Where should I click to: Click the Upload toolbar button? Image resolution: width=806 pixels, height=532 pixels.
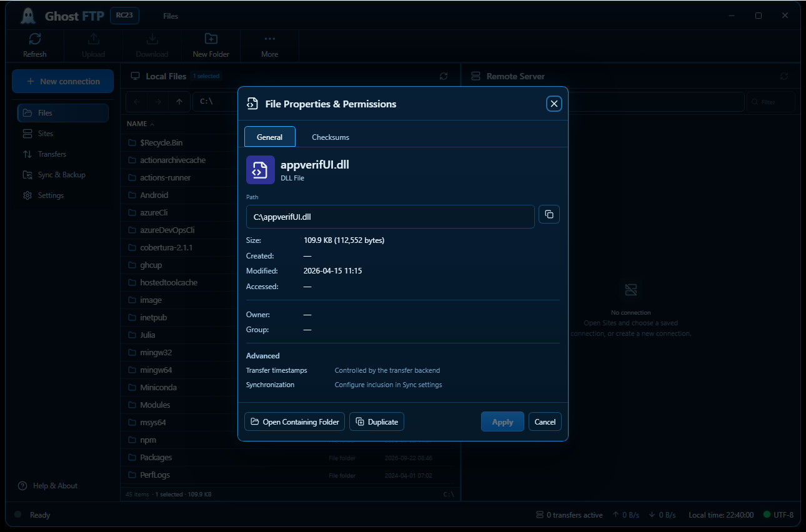93,46
